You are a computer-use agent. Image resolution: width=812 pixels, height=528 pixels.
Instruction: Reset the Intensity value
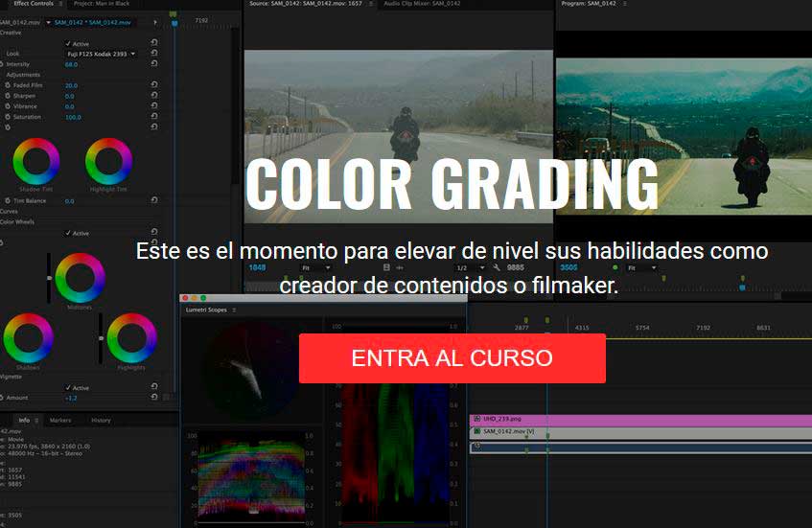coord(154,63)
